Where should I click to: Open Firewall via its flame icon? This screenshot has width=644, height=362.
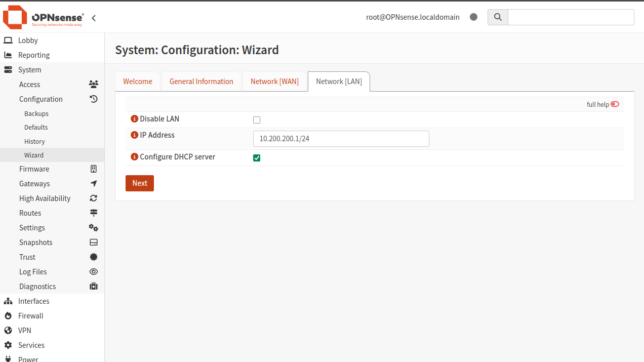point(8,316)
